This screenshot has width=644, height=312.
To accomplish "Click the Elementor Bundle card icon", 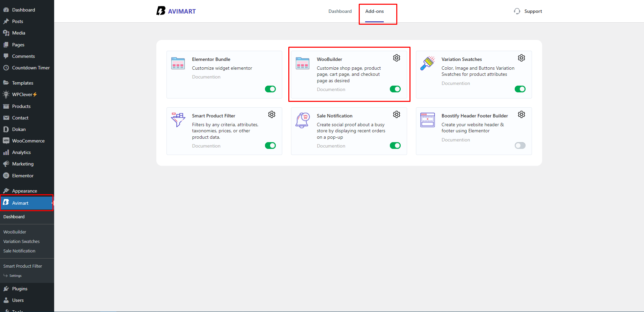I will coord(178,63).
